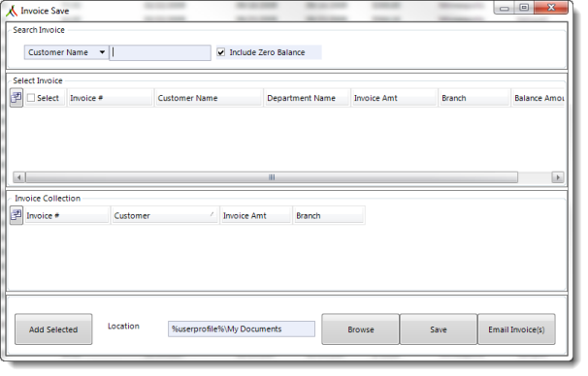Click the Add Selected button
The width and height of the screenshot is (588, 376).
53,329
